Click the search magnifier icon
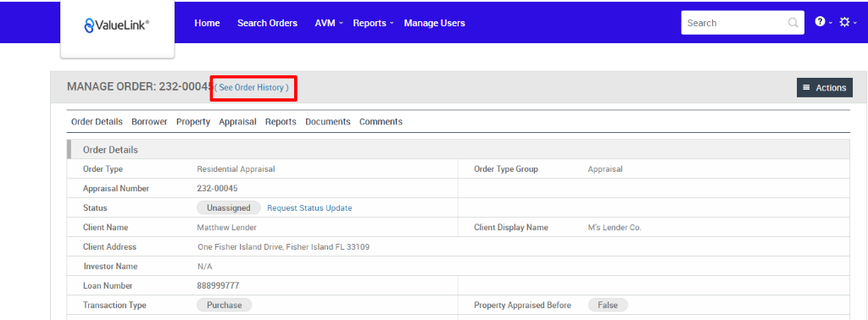Image resolution: width=868 pixels, height=320 pixels. [x=793, y=23]
